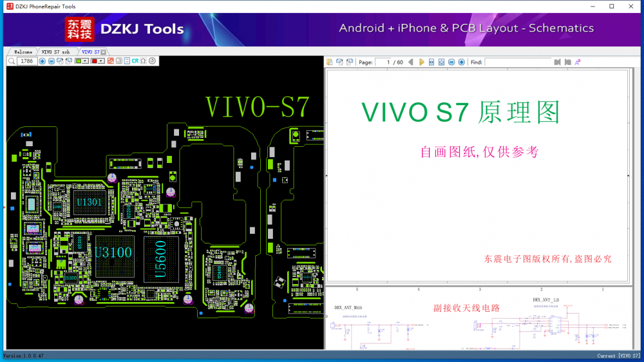The image size is (644, 362).
Task: Click the zoom in button on PCB toolbar
Action: click(x=43, y=61)
